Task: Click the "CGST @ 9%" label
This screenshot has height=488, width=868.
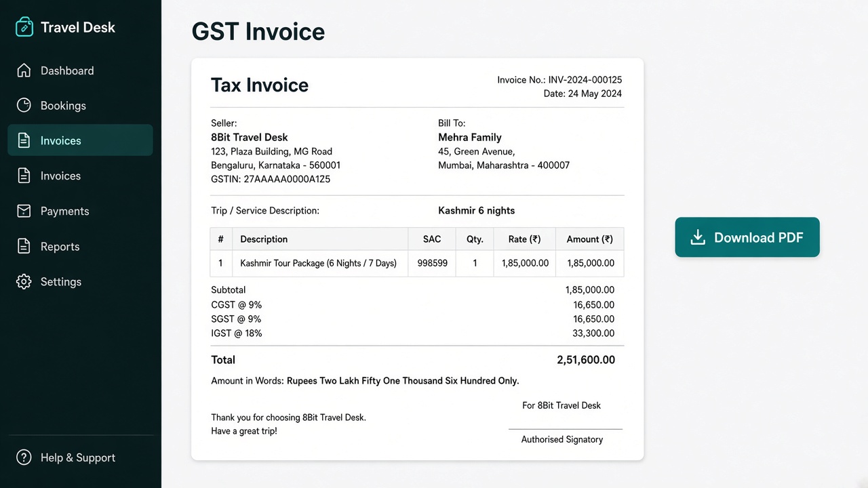Action: tap(237, 305)
